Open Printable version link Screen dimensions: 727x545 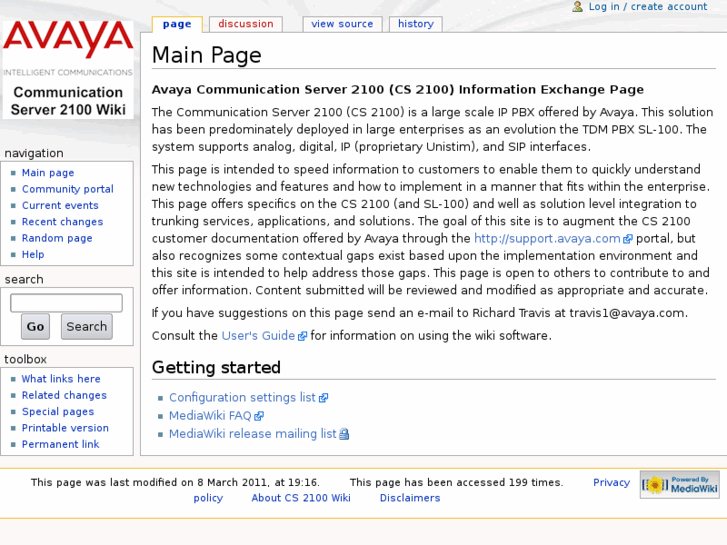(x=65, y=428)
